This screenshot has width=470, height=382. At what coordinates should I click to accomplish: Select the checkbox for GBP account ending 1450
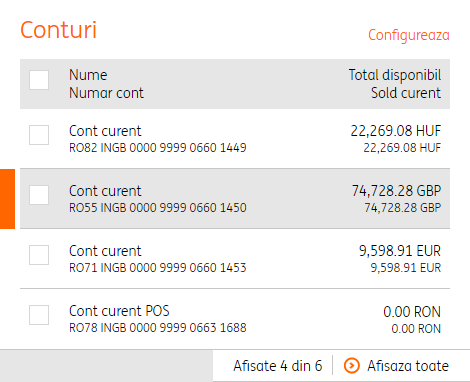(x=39, y=195)
